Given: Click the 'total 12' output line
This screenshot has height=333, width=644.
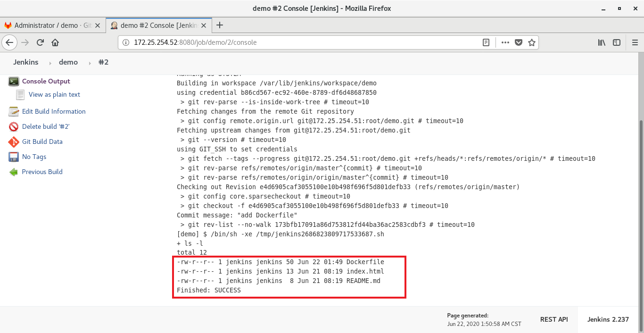Looking at the screenshot, I should pos(192,252).
